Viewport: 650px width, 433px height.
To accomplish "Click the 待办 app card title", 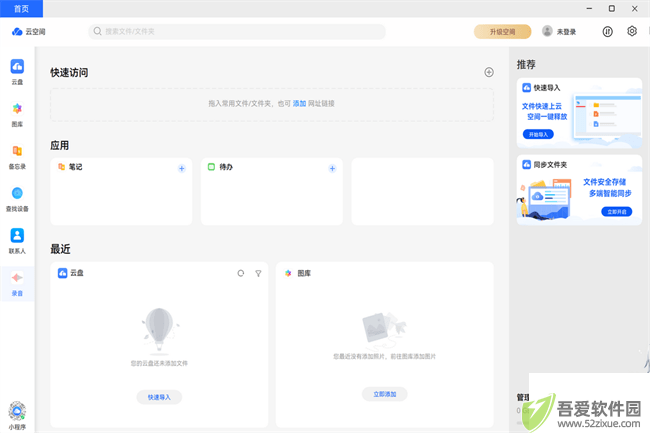I will click(226, 167).
